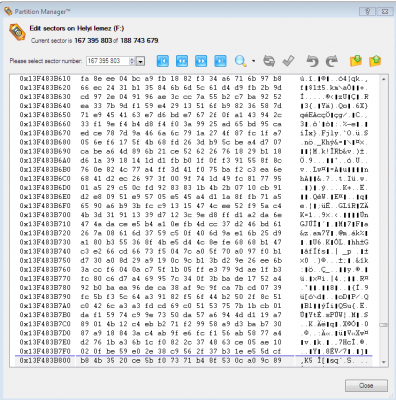Go to the previous sector
Viewport: 396px width, 400px height.
[x=182, y=61]
